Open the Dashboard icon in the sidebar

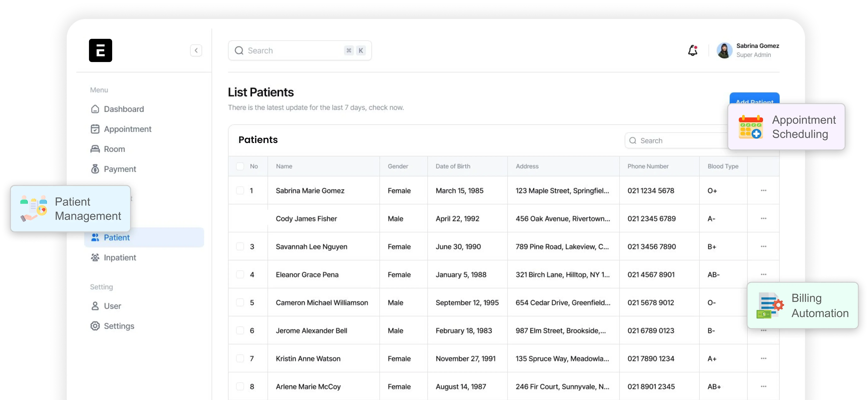95,109
